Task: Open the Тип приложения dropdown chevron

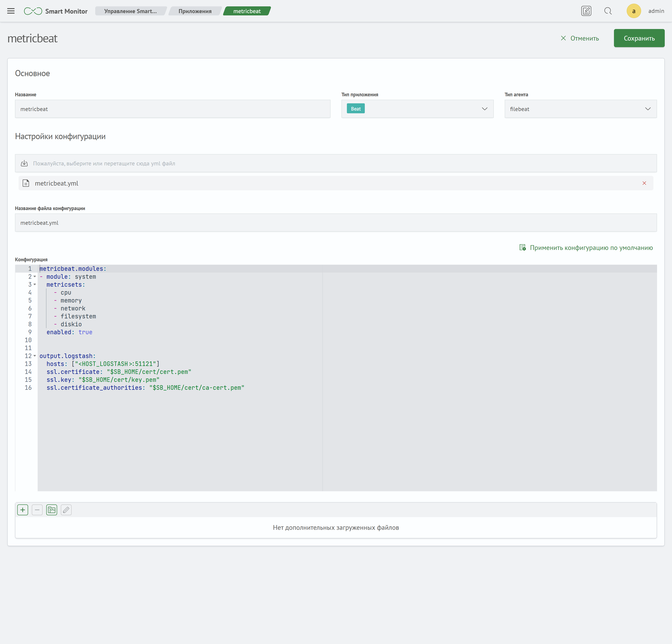Action: pyautogui.click(x=485, y=109)
